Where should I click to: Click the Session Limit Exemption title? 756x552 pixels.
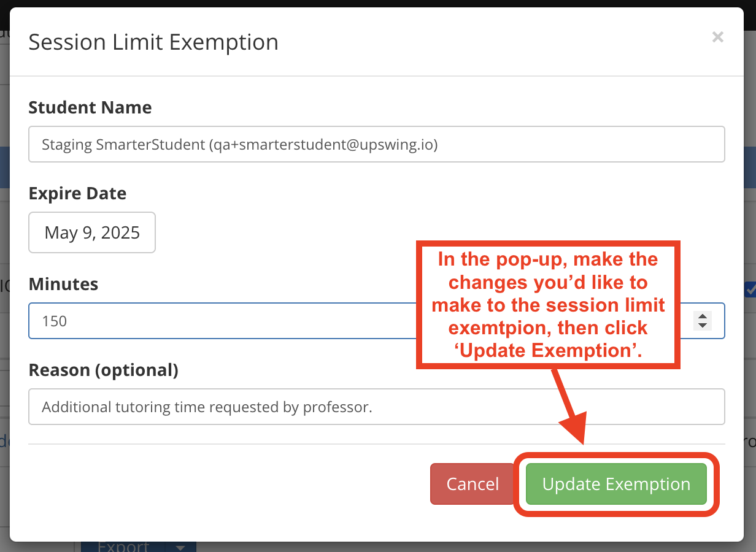[x=153, y=42]
